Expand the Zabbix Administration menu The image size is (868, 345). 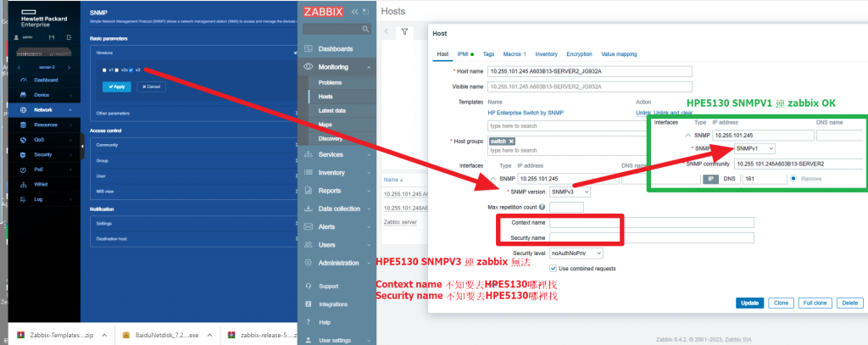click(x=336, y=263)
